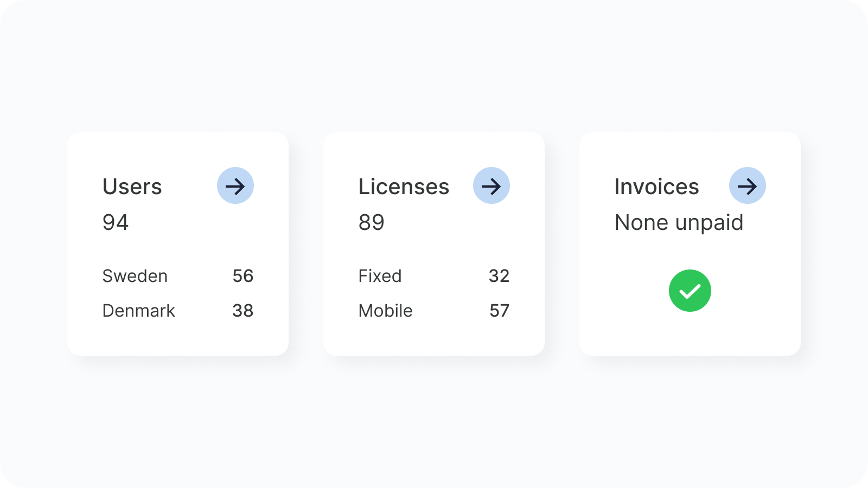
Task: Go to Invoices via arrow icon
Action: click(748, 185)
